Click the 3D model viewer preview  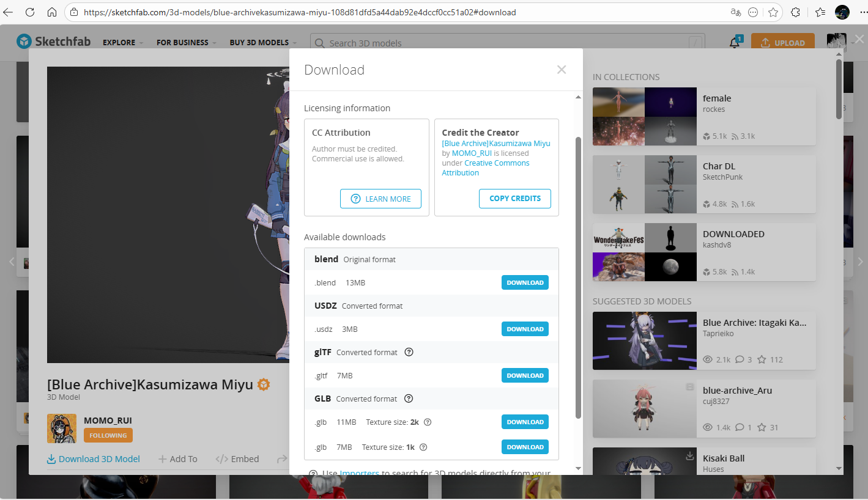(x=168, y=215)
